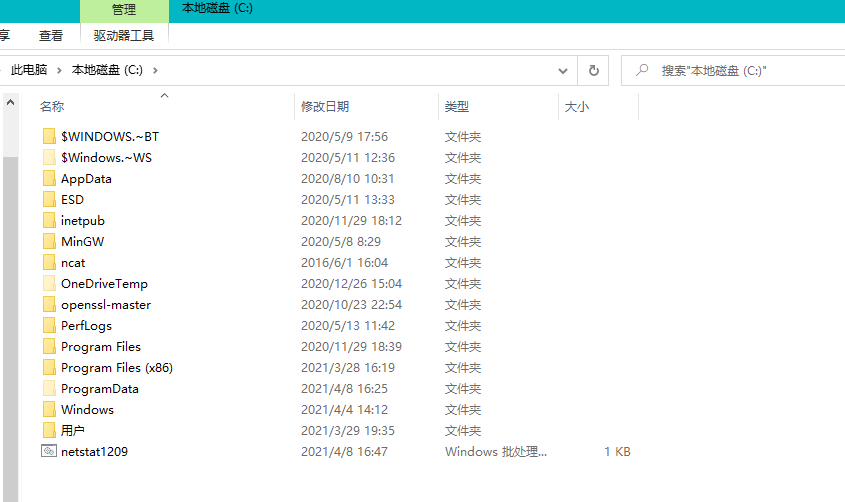Click the Windows folder icon
This screenshot has width=845, height=502.
point(49,409)
